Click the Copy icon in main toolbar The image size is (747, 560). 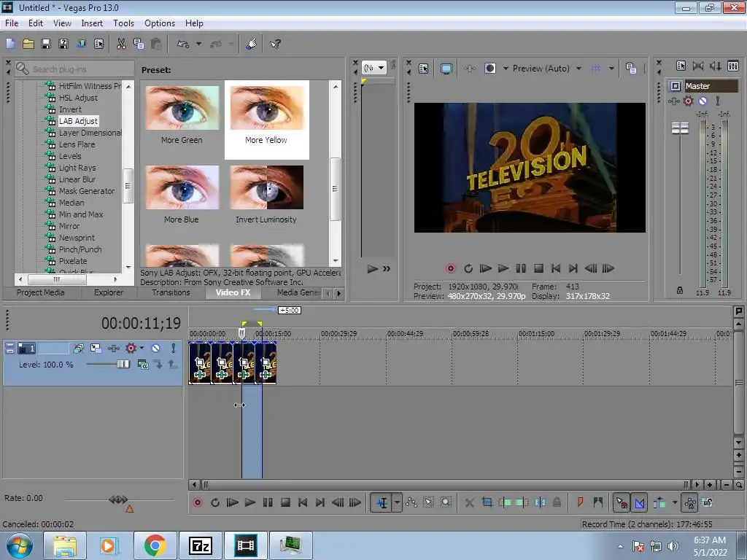pyautogui.click(x=139, y=44)
